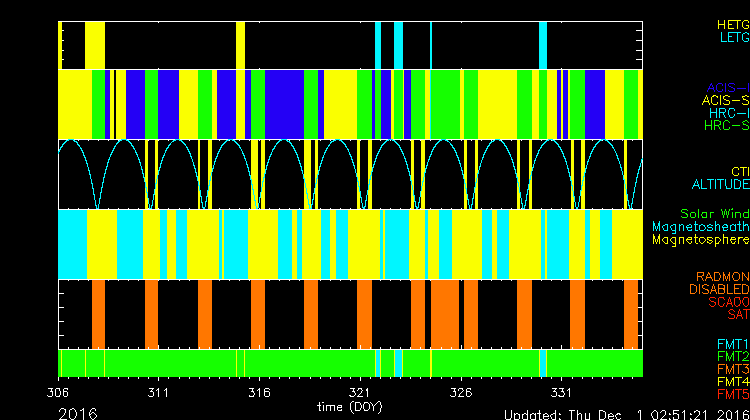The image size is (750, 420).
Task: Click the HETG legend label
Action: coord(731,24)
